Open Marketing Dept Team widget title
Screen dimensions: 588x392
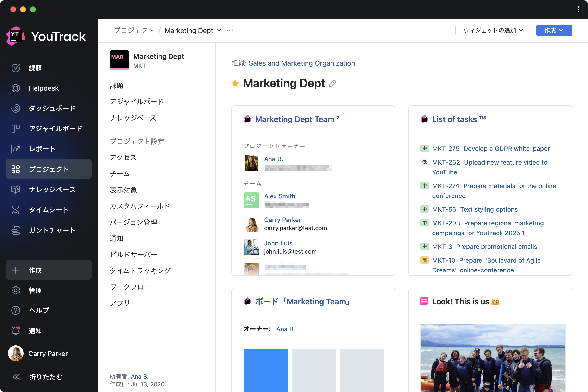click(295, 119)
